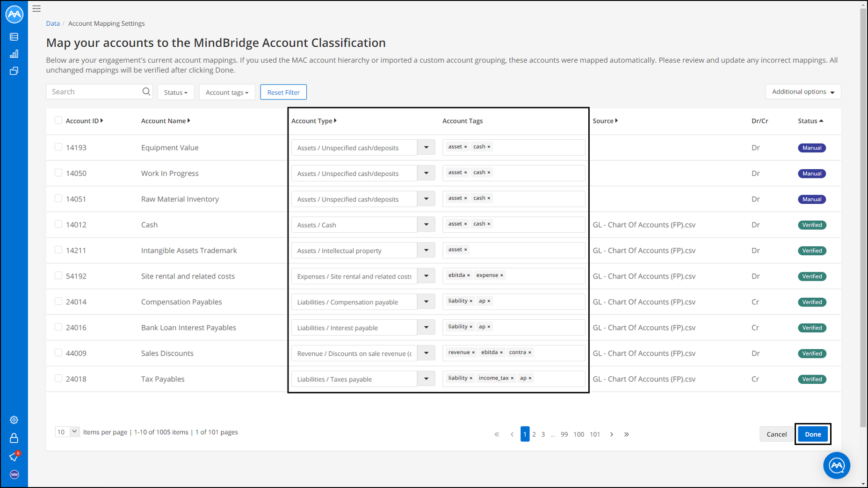Click the lock icon in sidebar
The width and height of the screenshot is (868, 488).
point(14,438)
